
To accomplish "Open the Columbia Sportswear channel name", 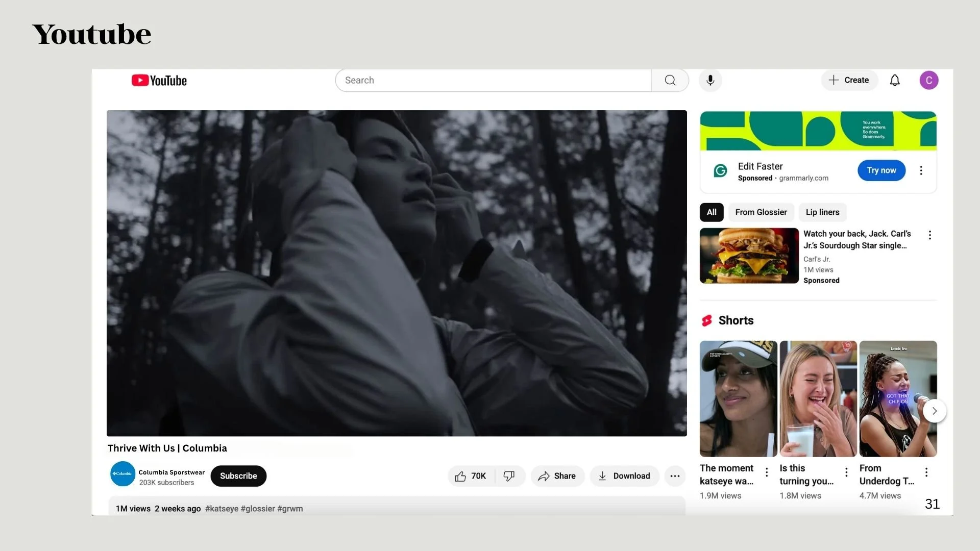I will pyautogui.click(x=171, y=472).
